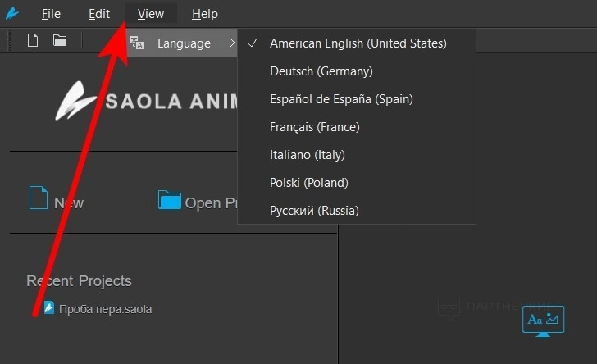
Task: Switch language to Deutsch (Germany)
Action: pos(321,71)
